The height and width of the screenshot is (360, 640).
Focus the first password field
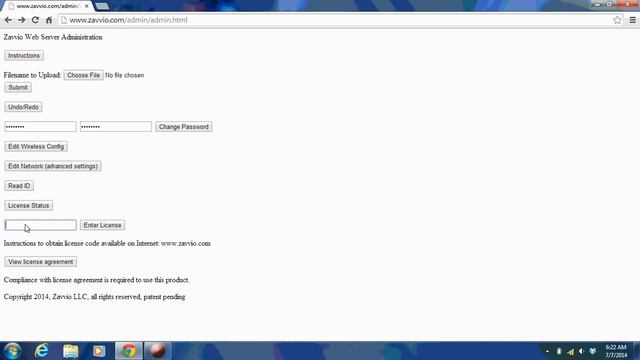(40, 127)
